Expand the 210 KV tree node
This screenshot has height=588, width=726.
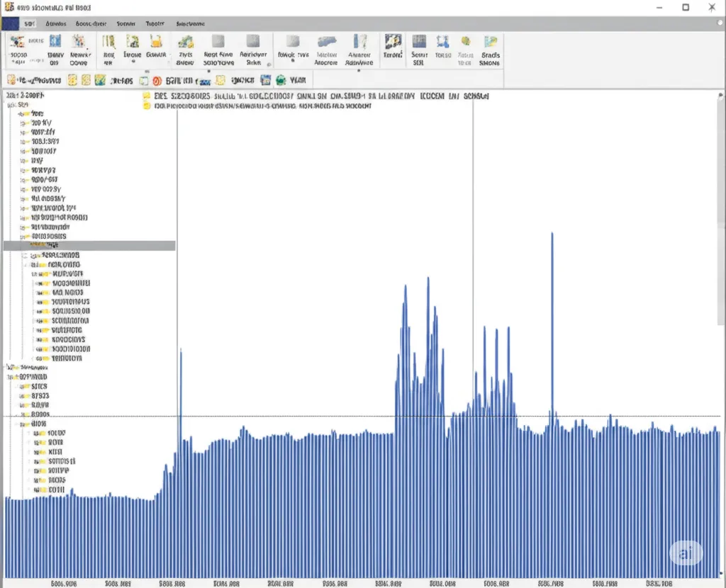click(23, 123)
